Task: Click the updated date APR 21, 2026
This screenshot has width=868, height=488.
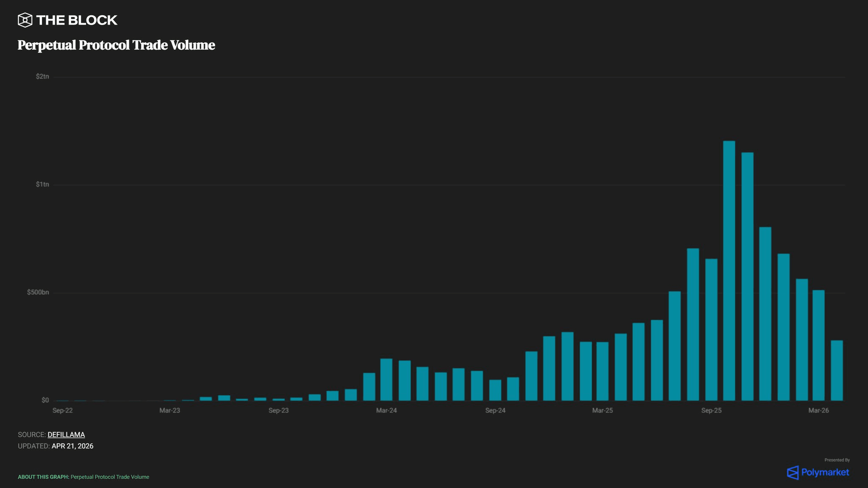Action: click(72, 446)
